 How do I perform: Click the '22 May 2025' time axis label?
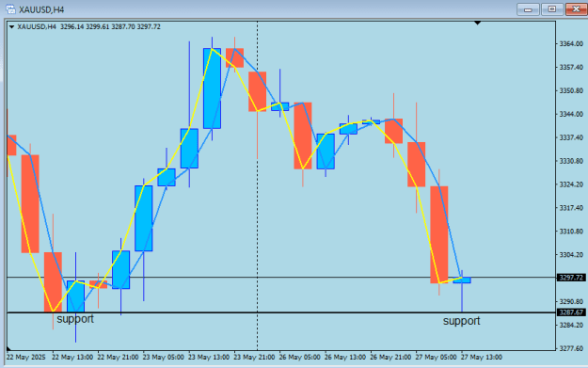[26, 357]
